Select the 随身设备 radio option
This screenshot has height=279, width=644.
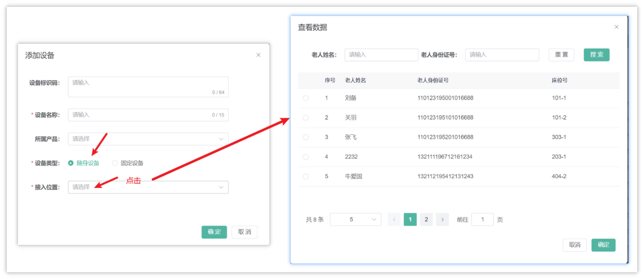(84, 163)
